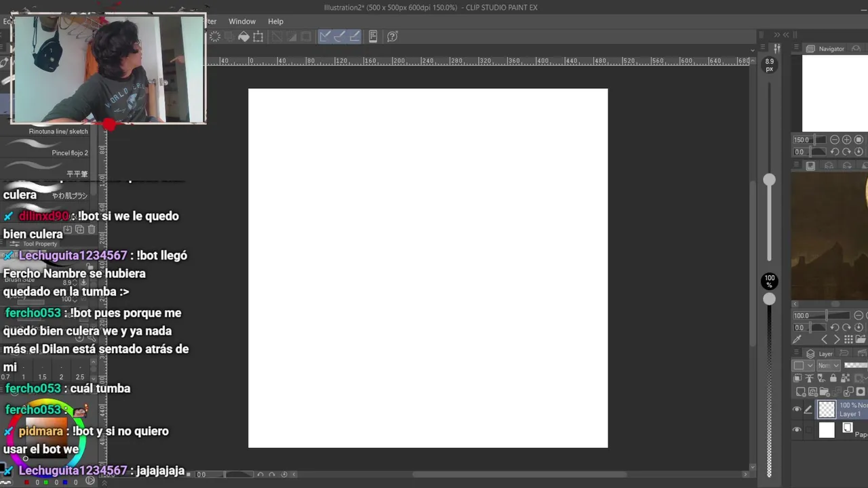The height and width of the screenshot is (488, 868).
Task: Create a Layer Mask icon
Action: 861,392
